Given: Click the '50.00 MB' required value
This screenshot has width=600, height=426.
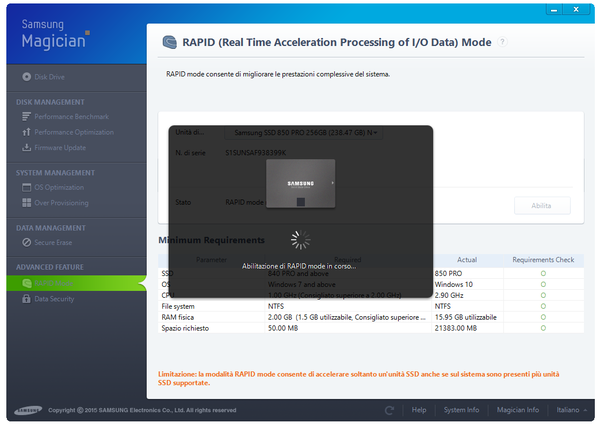Looking at the screenshot, I should pyautogui.click(x=283, y=328).
